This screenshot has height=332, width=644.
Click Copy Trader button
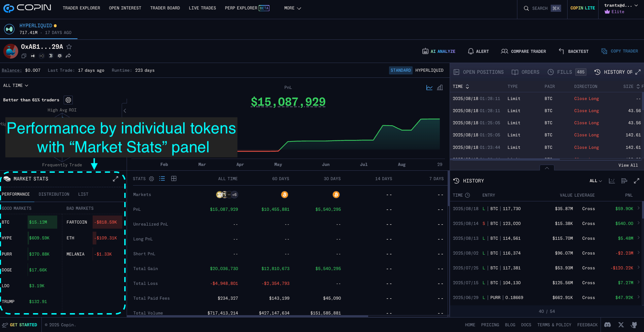tap(620, 51)
